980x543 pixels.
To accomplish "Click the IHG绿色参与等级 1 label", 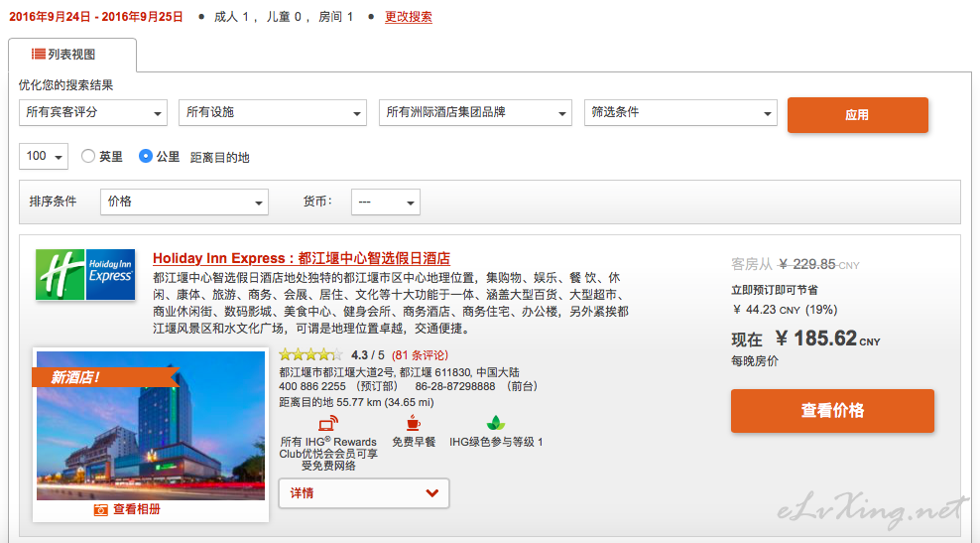I will pyautogui.click(x=496, y=442).
